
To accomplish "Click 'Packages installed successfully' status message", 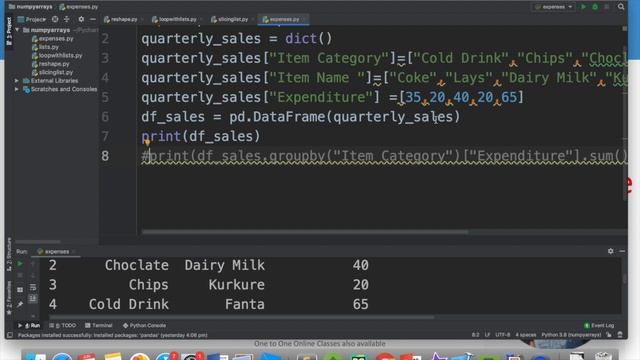I will [113, 335].
